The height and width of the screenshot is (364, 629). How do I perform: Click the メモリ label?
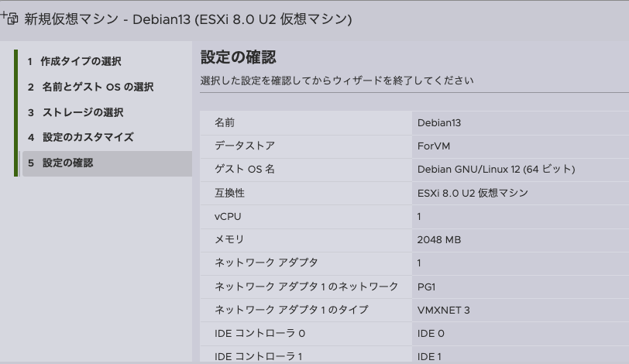point(229,239)
